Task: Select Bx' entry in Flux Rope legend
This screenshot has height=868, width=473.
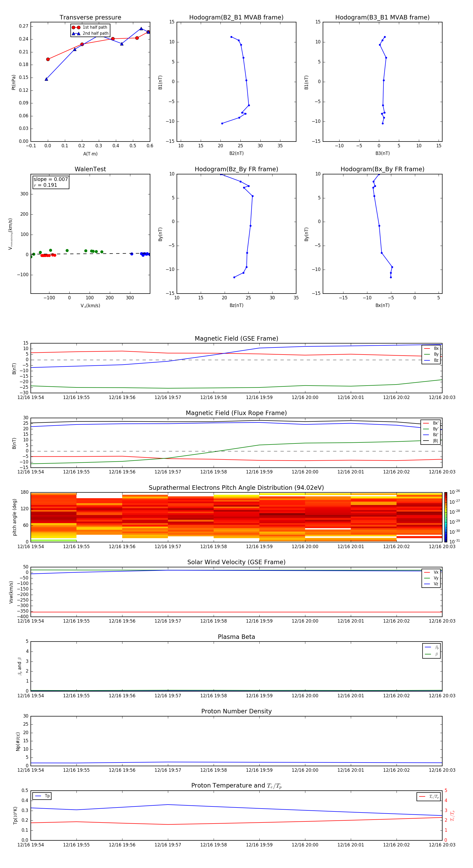Action: tap(431, 423)
